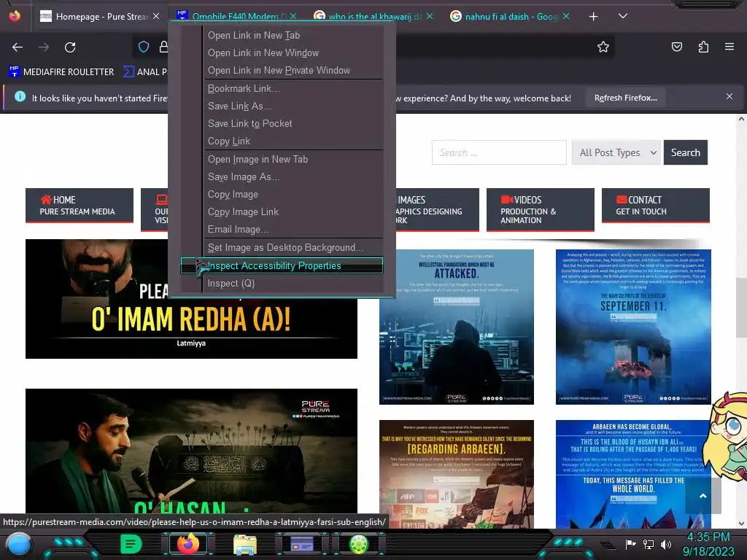Select Email Image entry
The height and width of the screenshot is (560, 747).
click(x=293, y=230)
